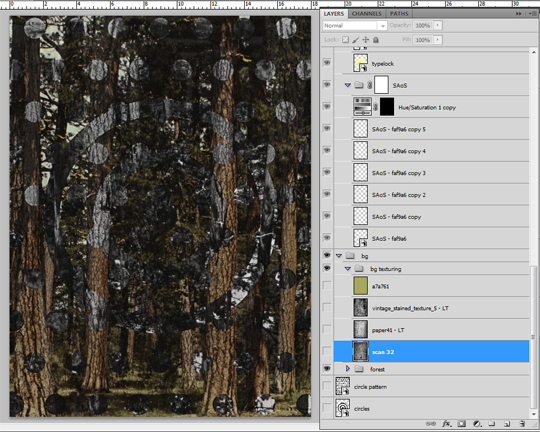Delete layer with the trash icon
540x432 pixels.
[x=522, y=424]
